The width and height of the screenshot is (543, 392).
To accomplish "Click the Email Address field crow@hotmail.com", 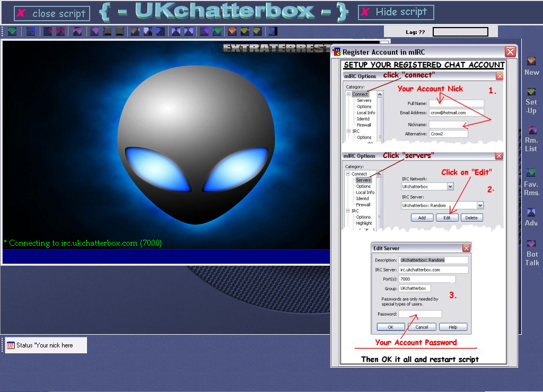I will (457, 112).
